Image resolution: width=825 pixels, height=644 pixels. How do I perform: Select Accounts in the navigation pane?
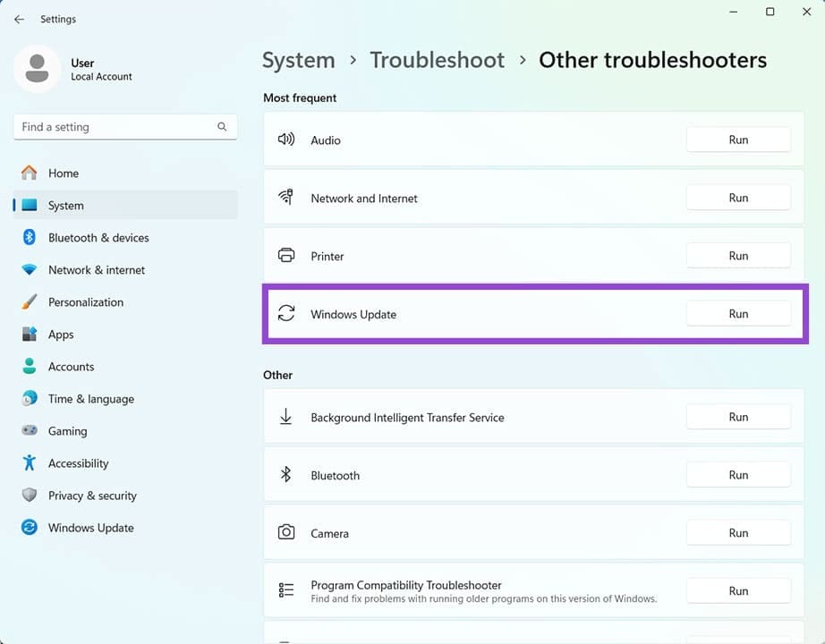coord(71,366)
